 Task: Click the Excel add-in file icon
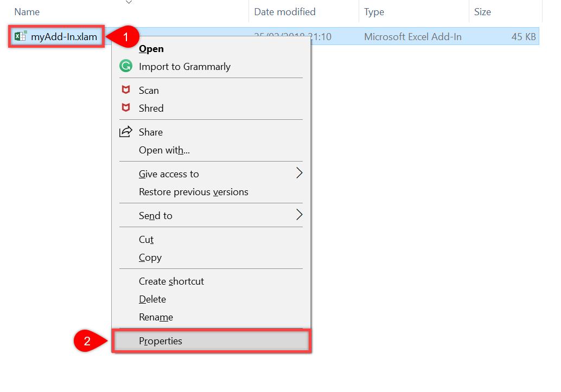click(21, 37)
